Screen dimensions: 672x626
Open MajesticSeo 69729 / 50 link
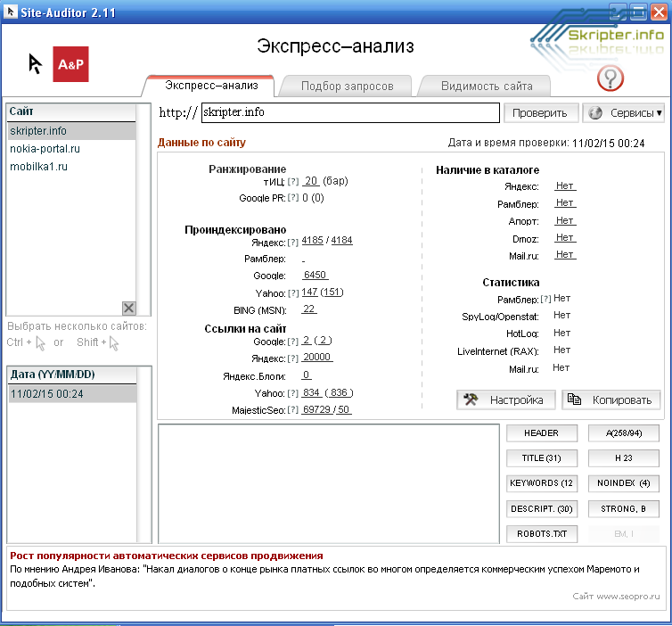pos(326,409)
